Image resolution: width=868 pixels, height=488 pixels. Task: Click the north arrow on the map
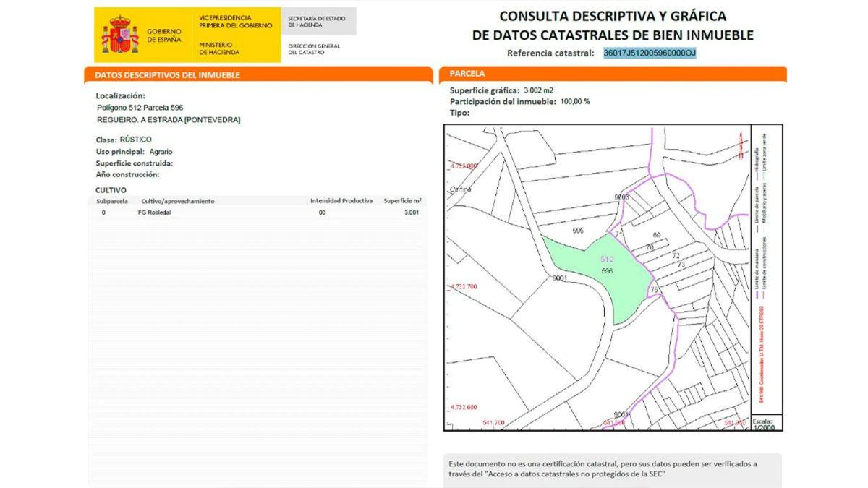tap(740, 145)
